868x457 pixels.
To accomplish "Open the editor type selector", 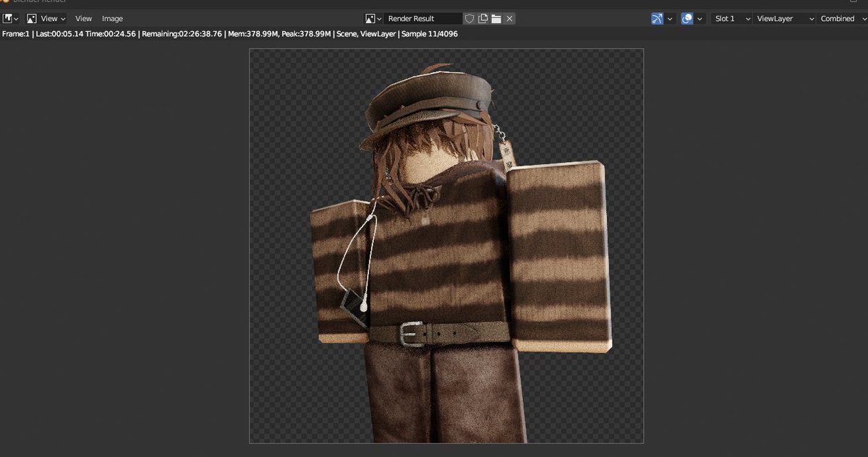I will click(x=11, y=19).
